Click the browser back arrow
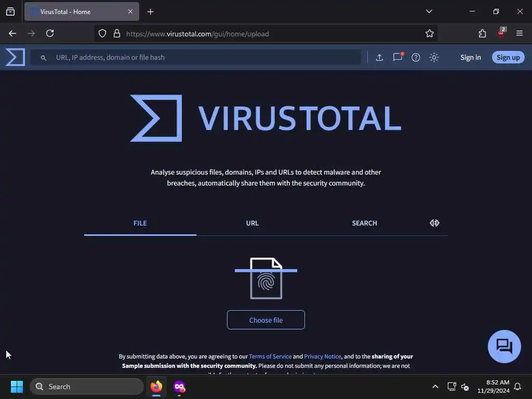This screenshot has height=399, width=532. (12, 33)
